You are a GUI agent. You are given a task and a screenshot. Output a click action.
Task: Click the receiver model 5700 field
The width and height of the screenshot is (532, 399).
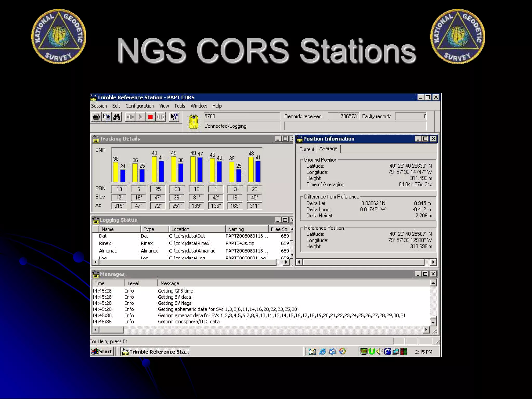242,116
